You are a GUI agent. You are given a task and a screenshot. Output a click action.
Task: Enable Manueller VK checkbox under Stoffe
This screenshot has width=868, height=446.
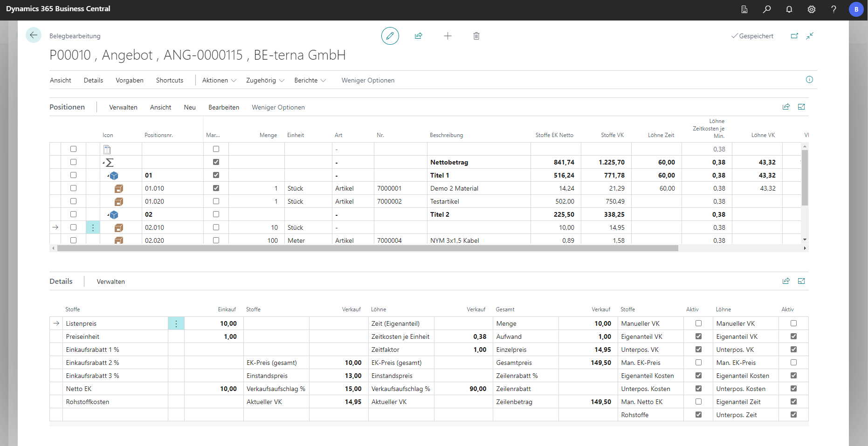click(698, 323)
